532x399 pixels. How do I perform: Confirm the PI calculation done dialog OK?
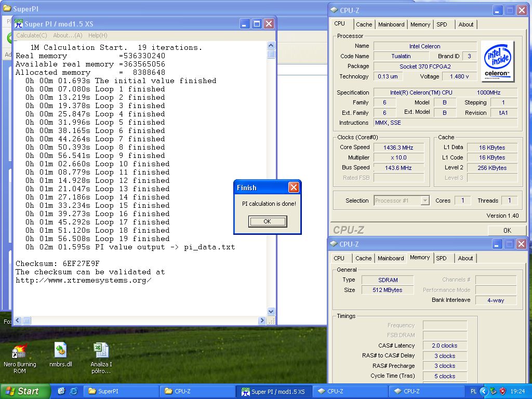pos(268,221)
